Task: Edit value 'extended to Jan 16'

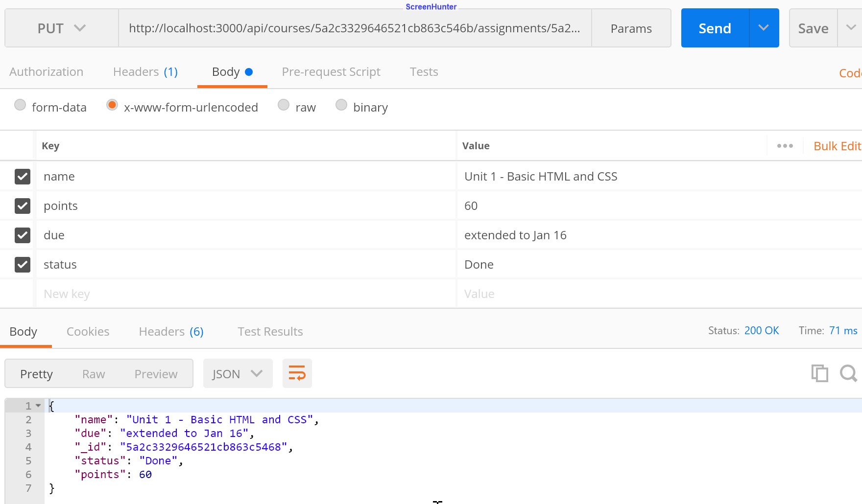Action: (x=659, y=235)
